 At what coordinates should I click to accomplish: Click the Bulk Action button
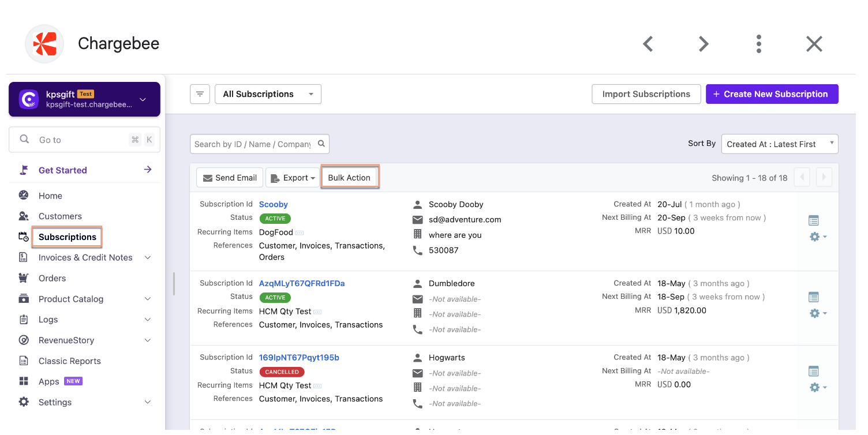pyautogui.click(x=349, y=178)
